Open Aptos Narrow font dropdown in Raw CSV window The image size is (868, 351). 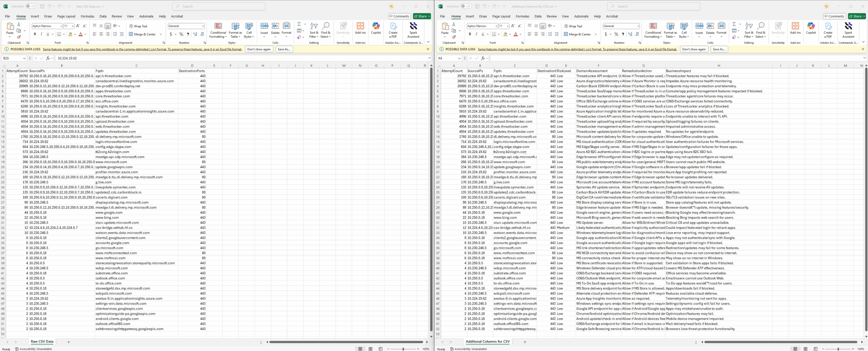pyautogui.click(x=61, y=26)
